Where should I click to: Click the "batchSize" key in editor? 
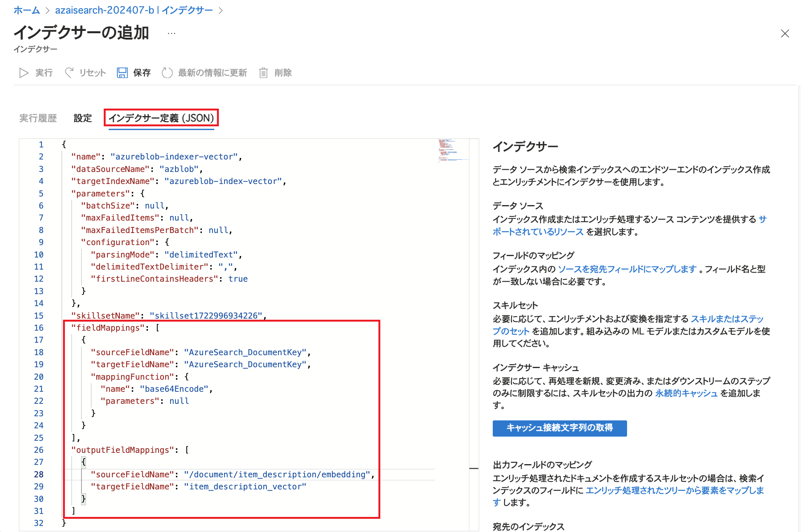[108, 206]
